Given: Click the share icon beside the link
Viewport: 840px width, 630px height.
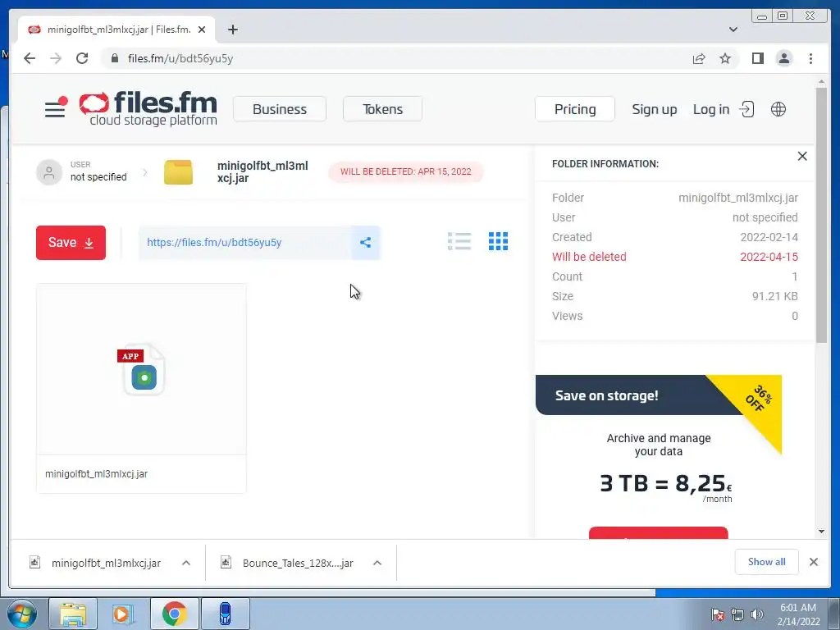Looking at the screenshot, I should coord(365,243).
